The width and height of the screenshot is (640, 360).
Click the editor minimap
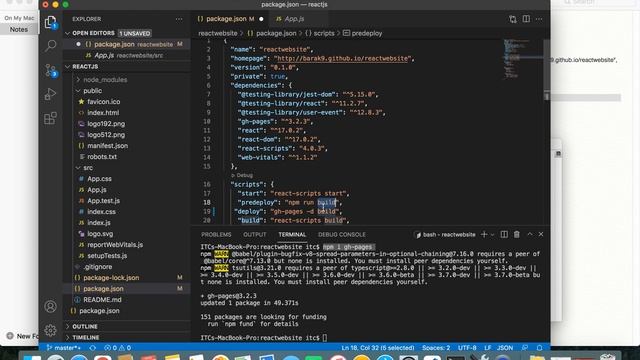point(522,59)
